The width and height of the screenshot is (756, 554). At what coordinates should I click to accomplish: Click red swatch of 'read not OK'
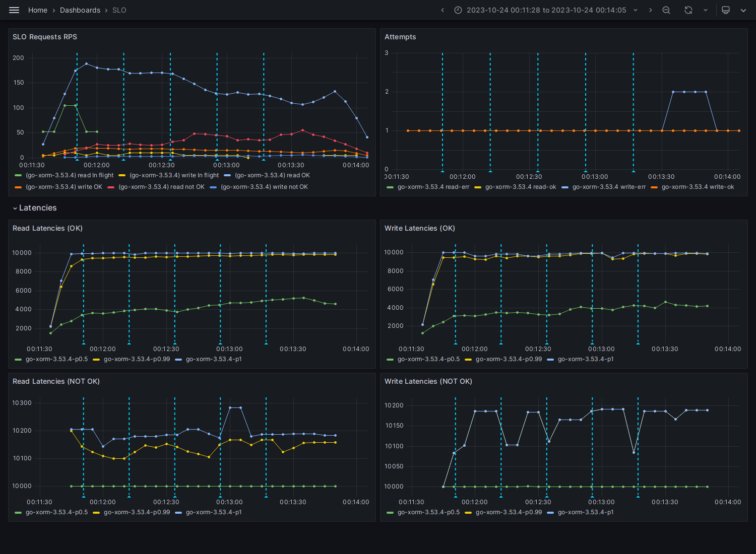[111, 187]
